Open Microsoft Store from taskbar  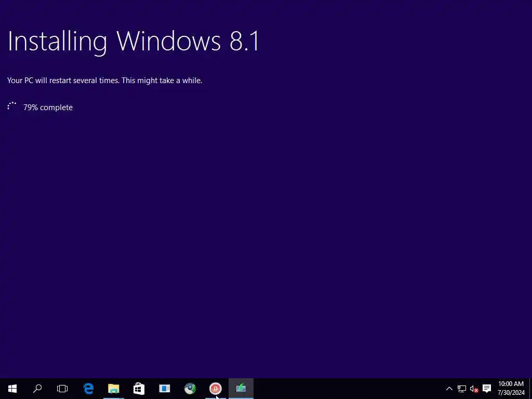click(139, 389)
